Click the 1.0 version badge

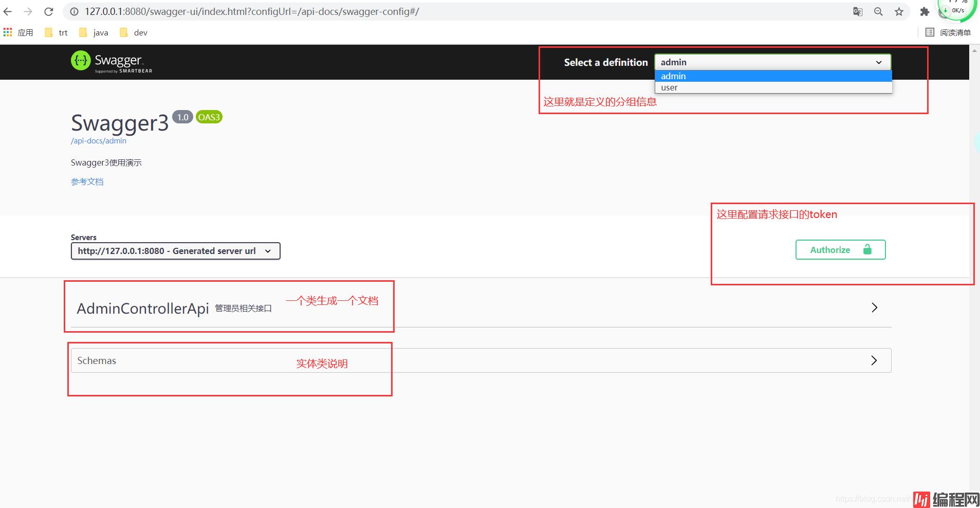[182, 117]
